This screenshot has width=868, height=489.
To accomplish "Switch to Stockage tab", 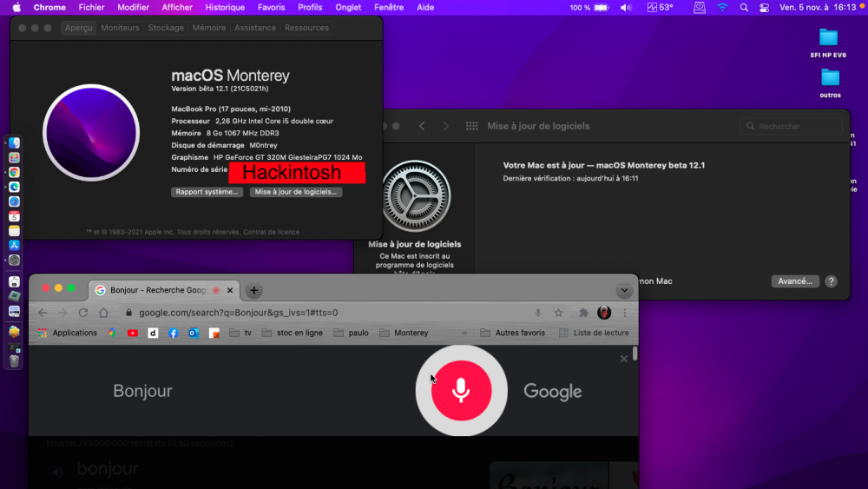I will (x=166, y=28).
